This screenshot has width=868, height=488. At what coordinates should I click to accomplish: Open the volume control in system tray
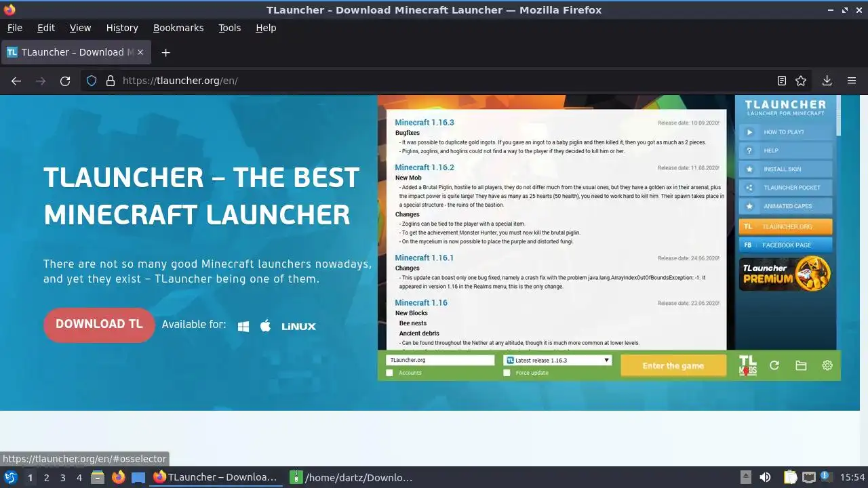pos(765,477)
